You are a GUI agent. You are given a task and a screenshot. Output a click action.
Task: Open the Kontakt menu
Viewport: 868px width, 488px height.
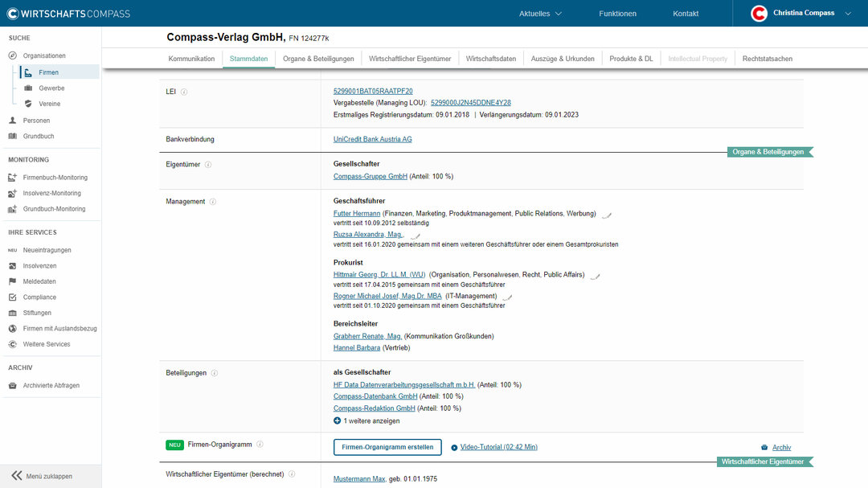click(686, 14)
